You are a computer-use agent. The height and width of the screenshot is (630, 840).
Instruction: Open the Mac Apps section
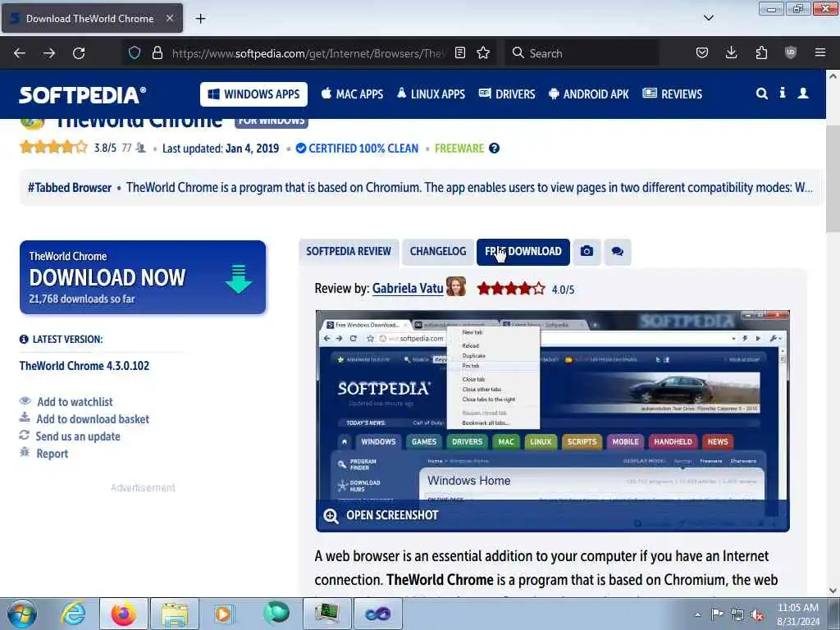[x=352, y=94]
